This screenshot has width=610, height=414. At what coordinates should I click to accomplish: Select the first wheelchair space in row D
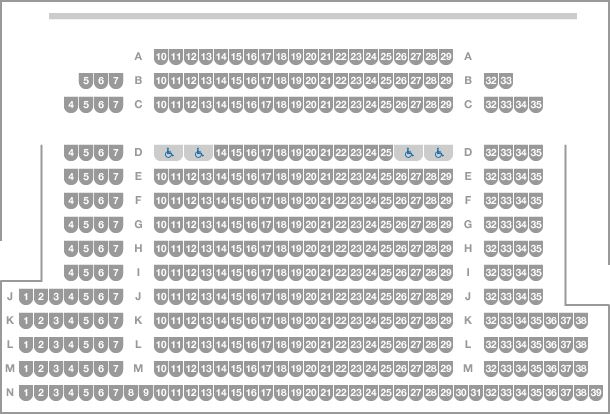click(168, 153)
